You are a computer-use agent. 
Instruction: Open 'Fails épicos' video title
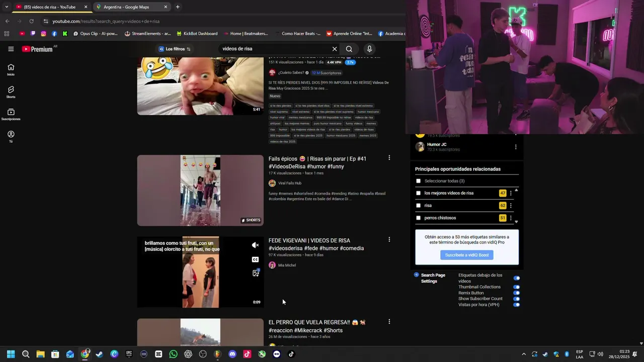point(317,162)
